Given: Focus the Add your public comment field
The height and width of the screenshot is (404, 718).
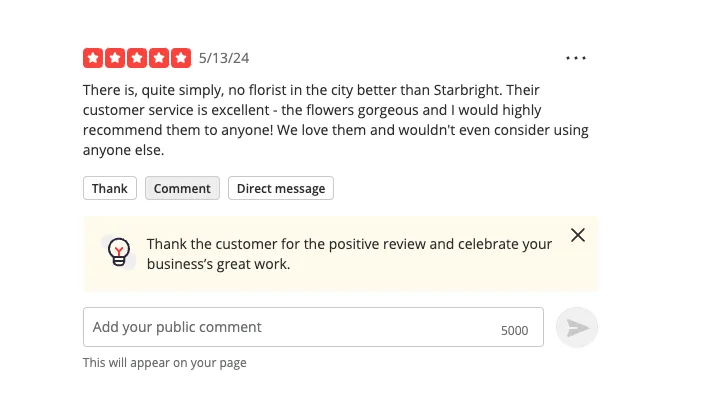Looking at the screenshot, I should tap(290, 327).
